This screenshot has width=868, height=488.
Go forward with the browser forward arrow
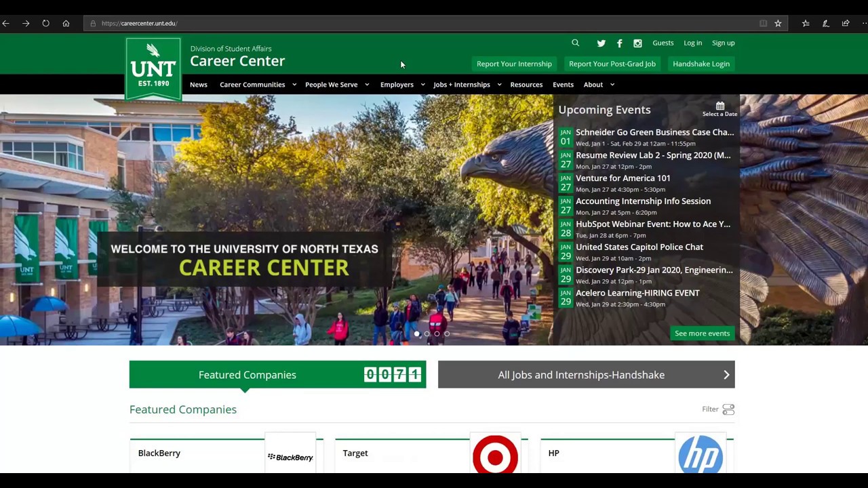pos(26,23)
